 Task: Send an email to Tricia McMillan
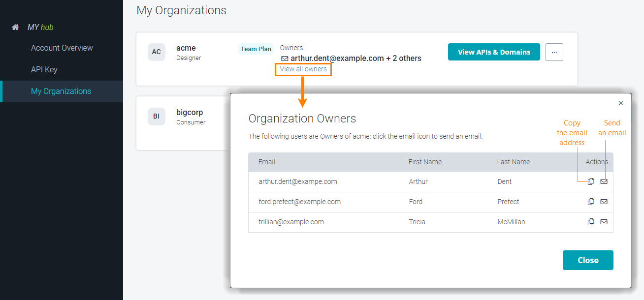click(604, 222)
